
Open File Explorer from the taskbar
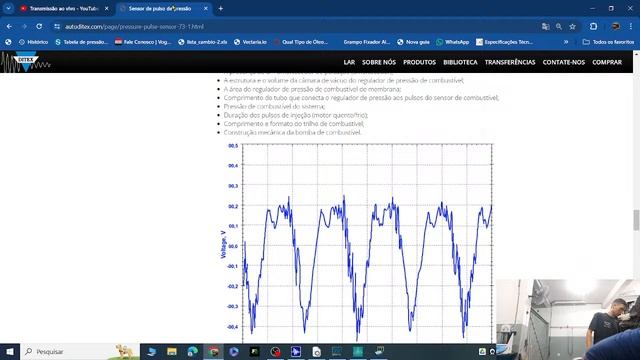(172, 351)
